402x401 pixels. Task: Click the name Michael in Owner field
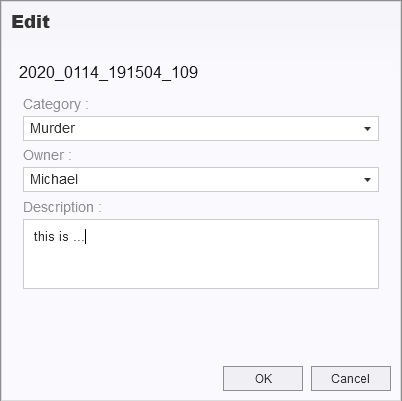click(54, 179)
